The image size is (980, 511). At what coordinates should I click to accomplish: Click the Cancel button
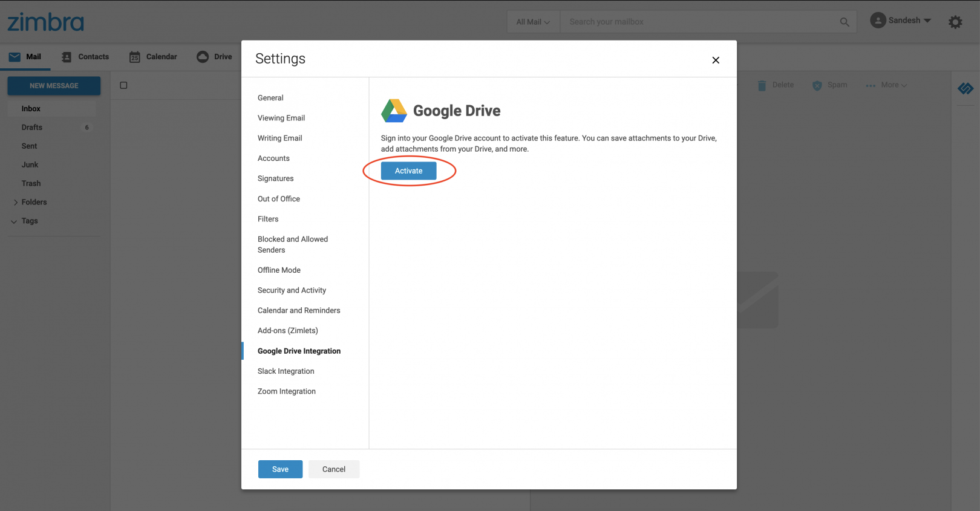(x=334, y=469)
